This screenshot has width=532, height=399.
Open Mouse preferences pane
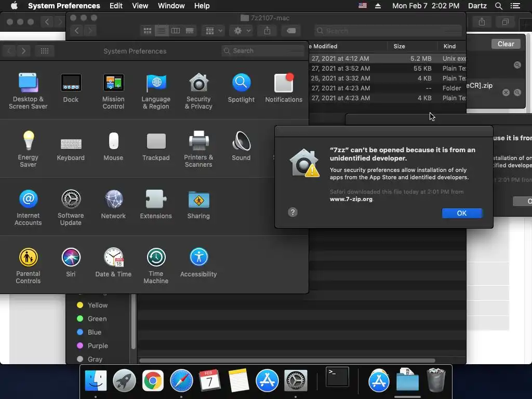[x=113, y=147]
